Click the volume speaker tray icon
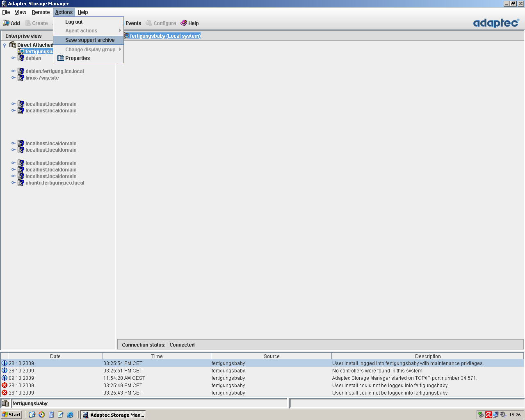 click(x=503, y=415)
